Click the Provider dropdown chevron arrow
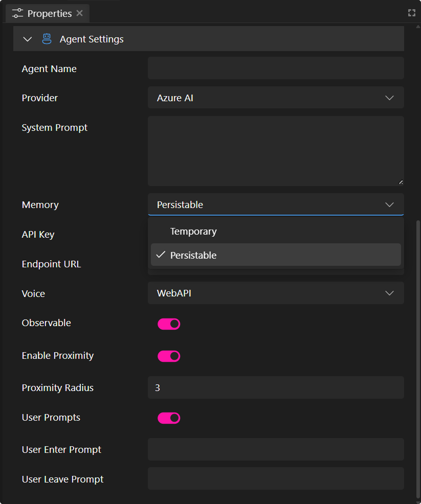Screen dimensions: 421x504 tap(389, 98)
